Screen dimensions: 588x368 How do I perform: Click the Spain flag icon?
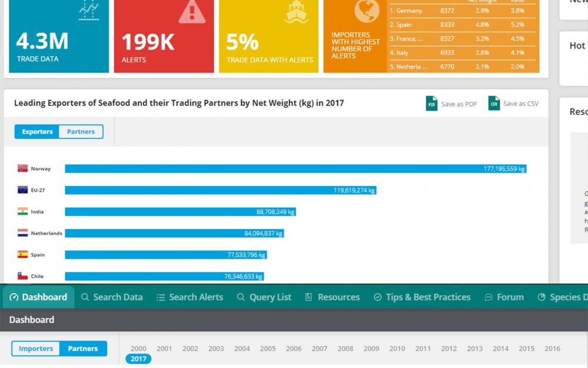23,255
